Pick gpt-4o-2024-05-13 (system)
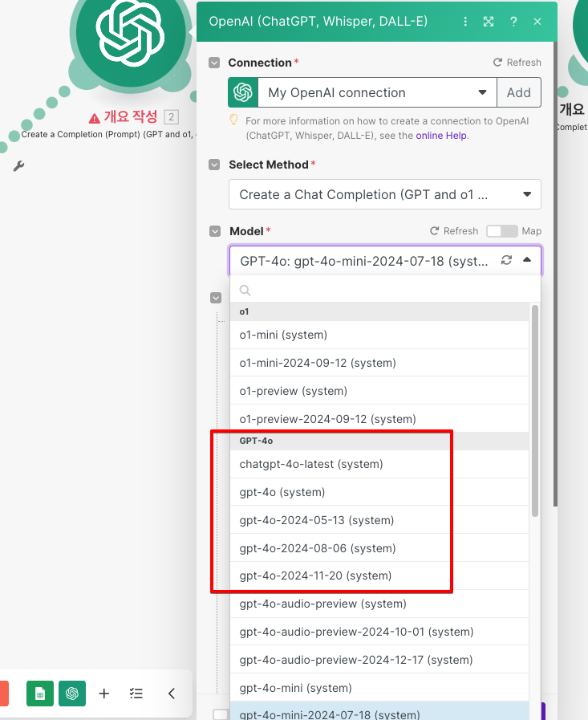This screenshot has height=720, width=588. (x=379, y=520)
